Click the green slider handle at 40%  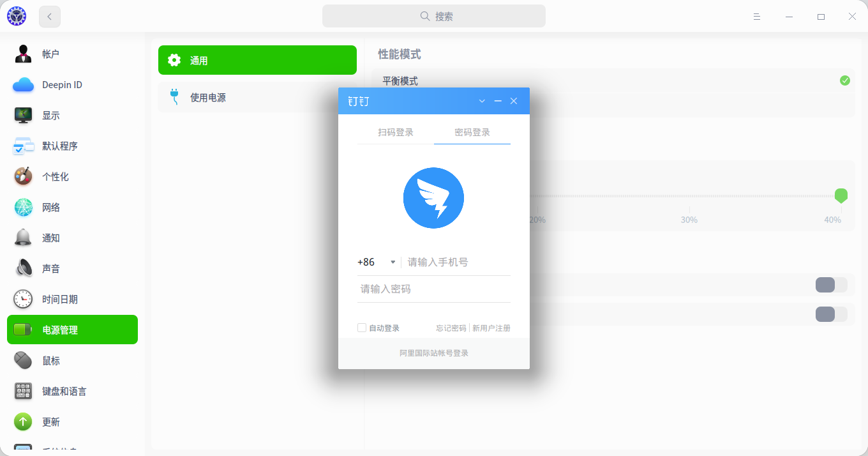click(841, 195)
